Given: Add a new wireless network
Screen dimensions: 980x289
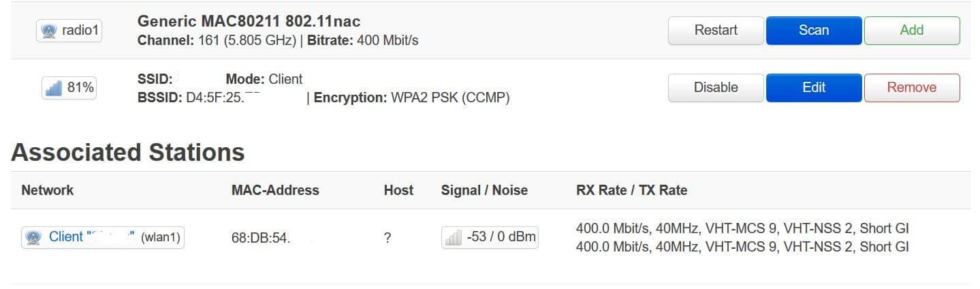Looking at the screenshot, I should pos(912,31).
